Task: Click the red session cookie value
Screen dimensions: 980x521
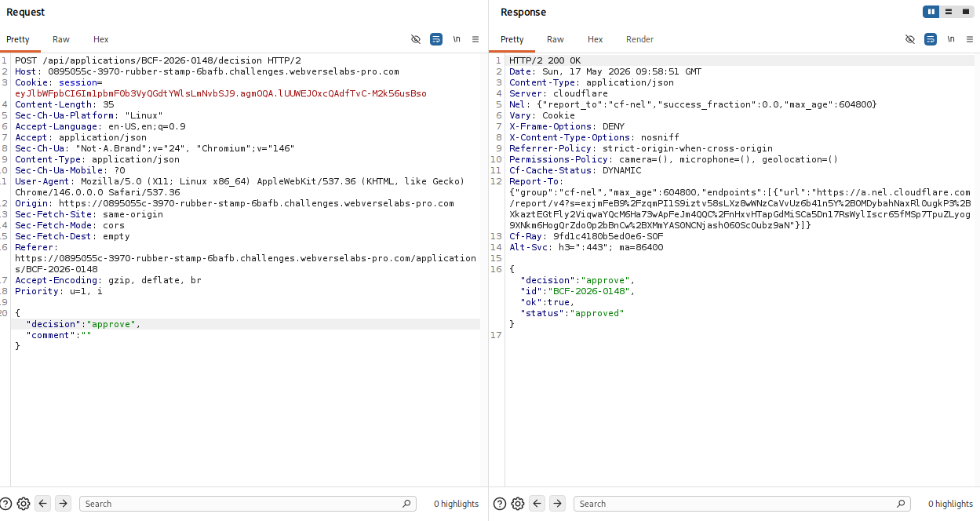Action: [220, 93]
